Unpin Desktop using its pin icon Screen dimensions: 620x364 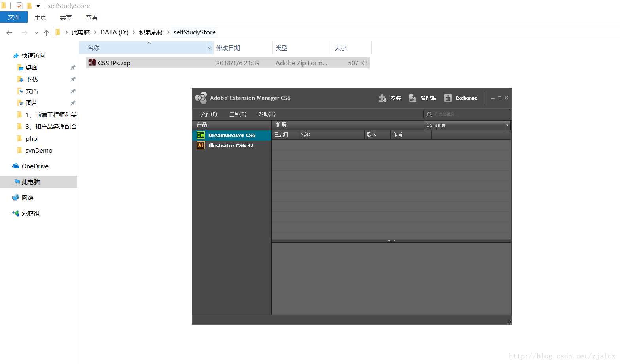tap(73, 67)
